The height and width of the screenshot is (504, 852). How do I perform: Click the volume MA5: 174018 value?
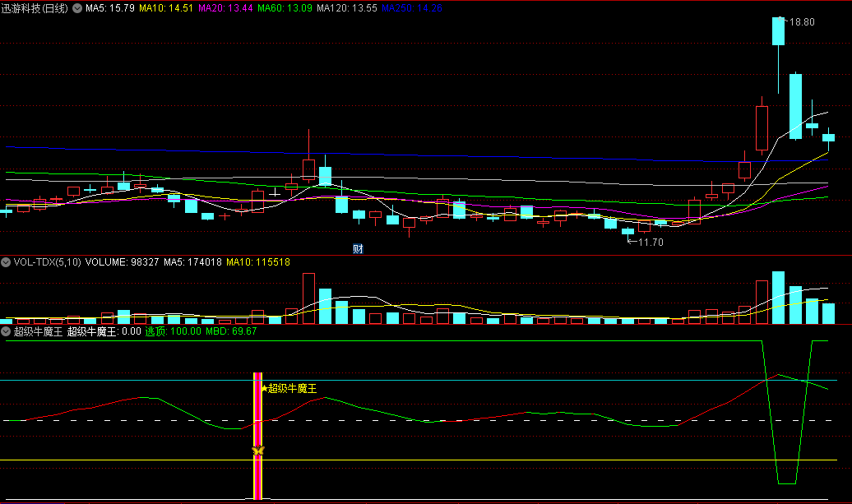point(193,262)
